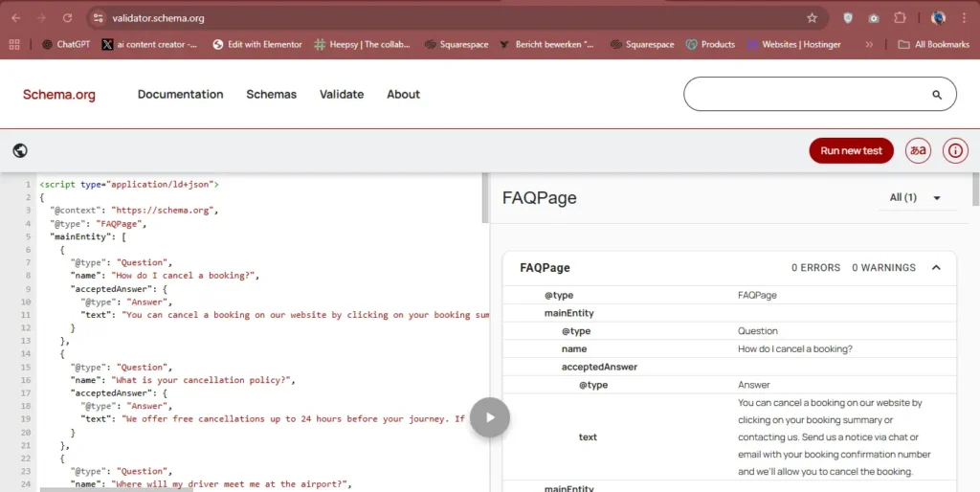This screenshot has height=492, width=980.
Task: Show more bookmarks with the chevron
Action: tap(869, 44)
